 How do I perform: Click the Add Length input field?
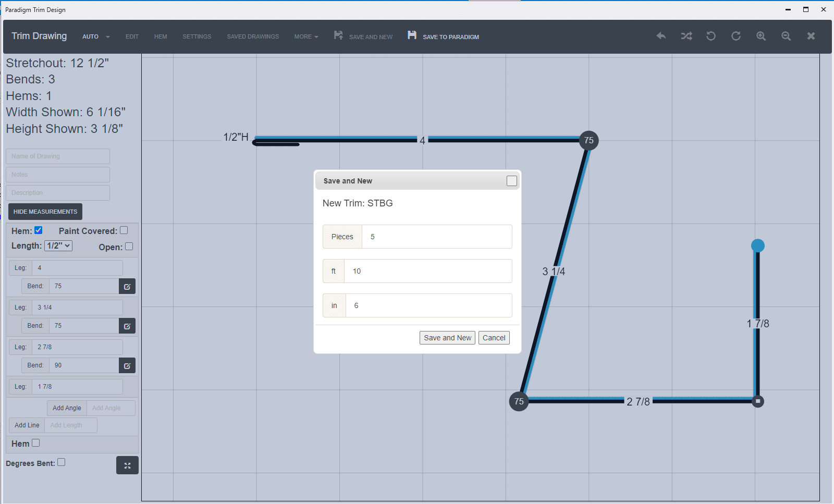tap(71, 425)
